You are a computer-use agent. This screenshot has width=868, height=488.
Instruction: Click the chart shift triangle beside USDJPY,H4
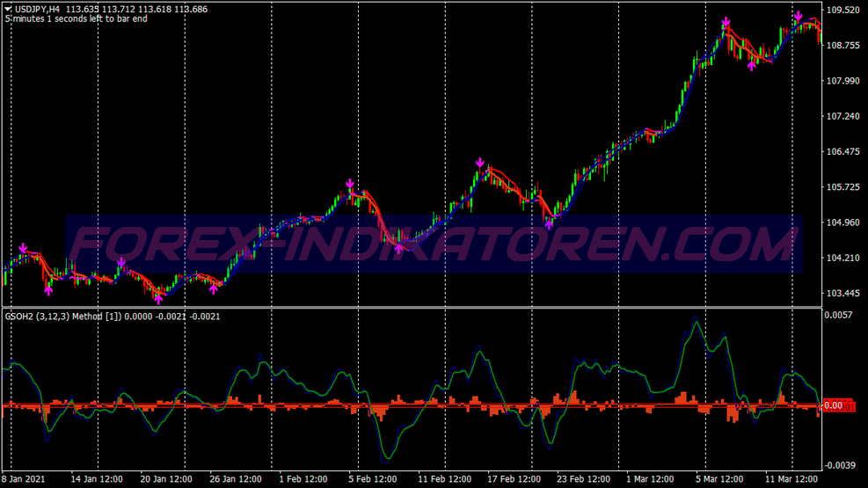[x=8, y=9]
